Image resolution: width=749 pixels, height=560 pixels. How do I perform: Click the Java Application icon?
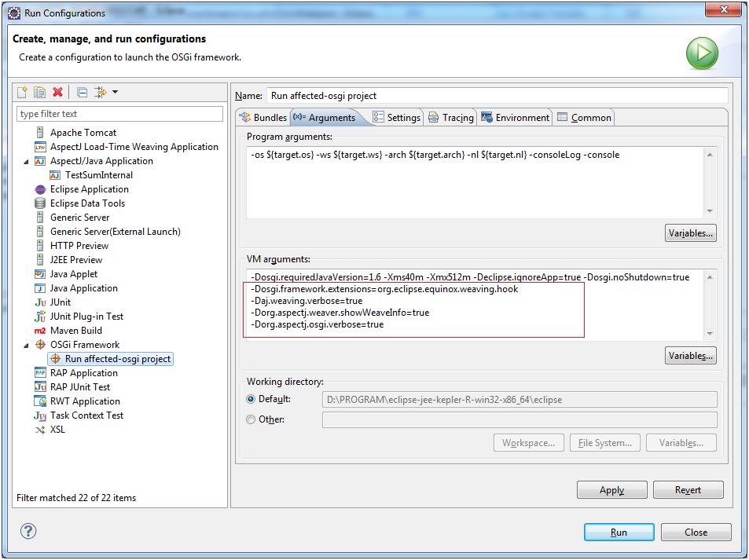point(40,288)
